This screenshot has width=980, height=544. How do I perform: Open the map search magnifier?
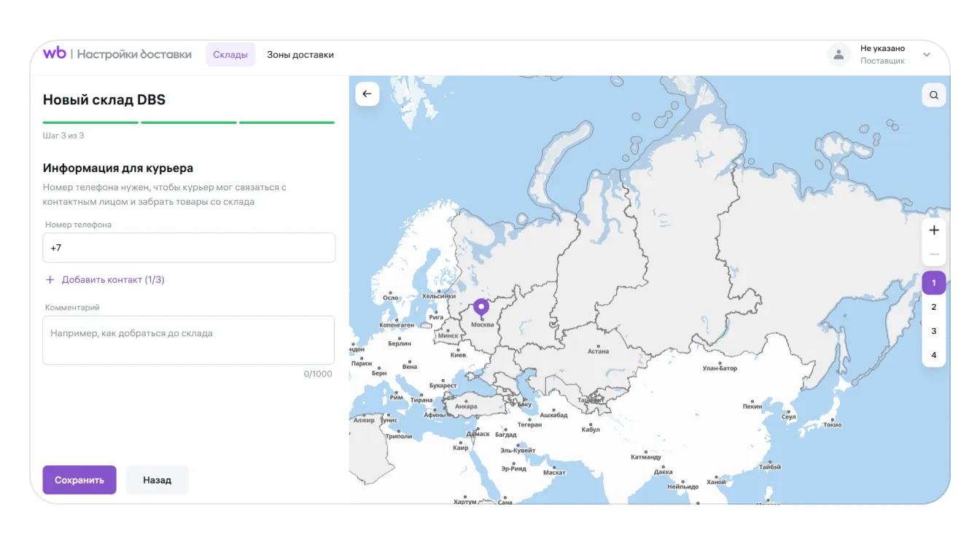pos(933,95)
